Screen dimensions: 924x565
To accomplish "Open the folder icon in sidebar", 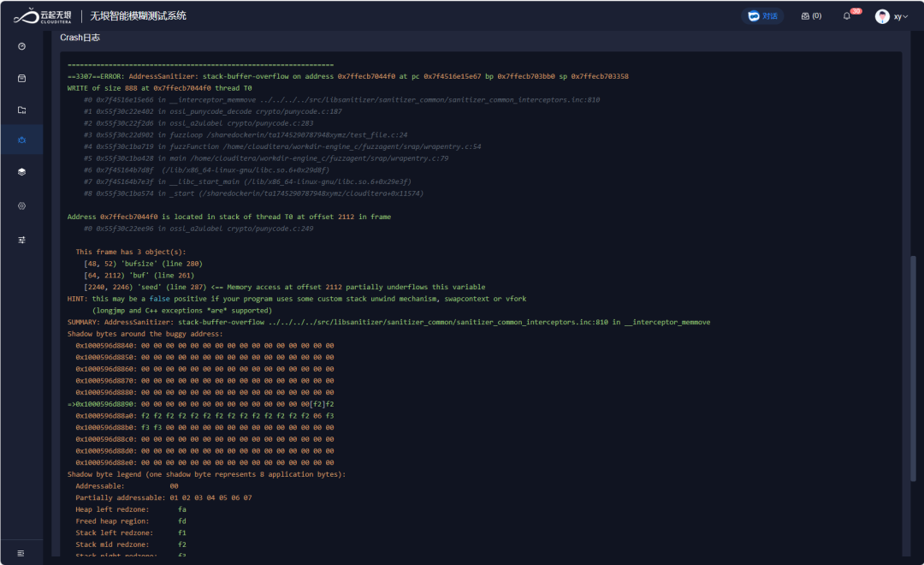I will click(21, 110).
